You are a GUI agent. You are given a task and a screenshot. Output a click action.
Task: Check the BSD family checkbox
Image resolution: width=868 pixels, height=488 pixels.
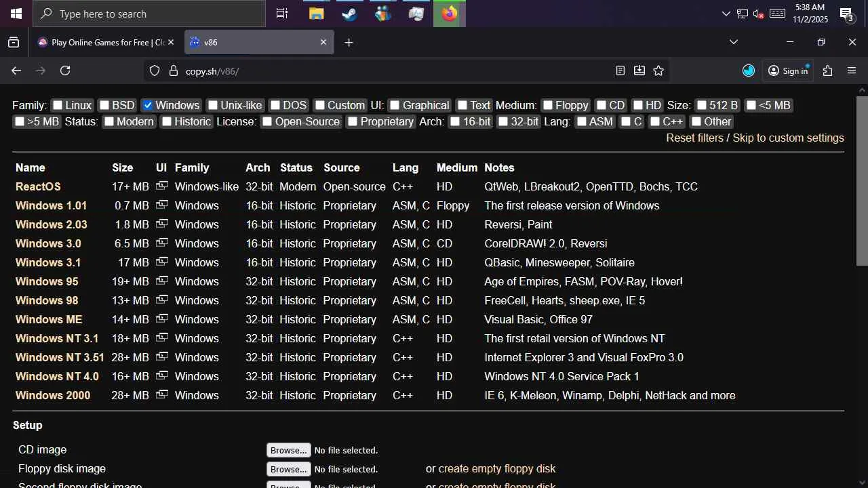(104, 105)
